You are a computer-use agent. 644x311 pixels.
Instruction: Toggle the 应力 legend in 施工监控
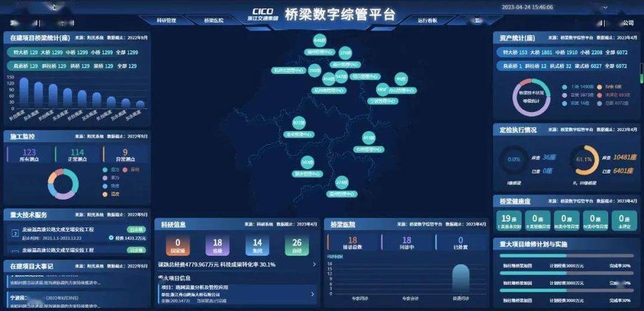click(110, 169)
